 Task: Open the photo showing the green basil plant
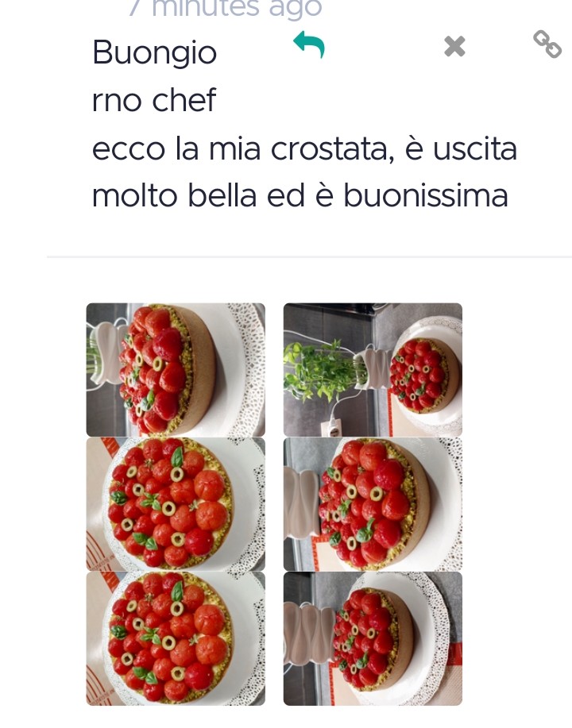click(x=373, y=370)
